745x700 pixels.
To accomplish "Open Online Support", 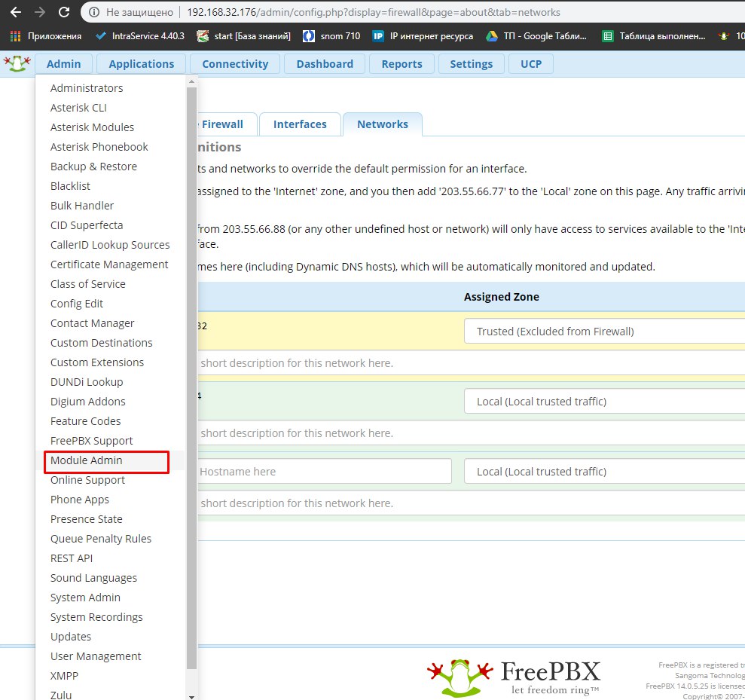I will (87, 480).
